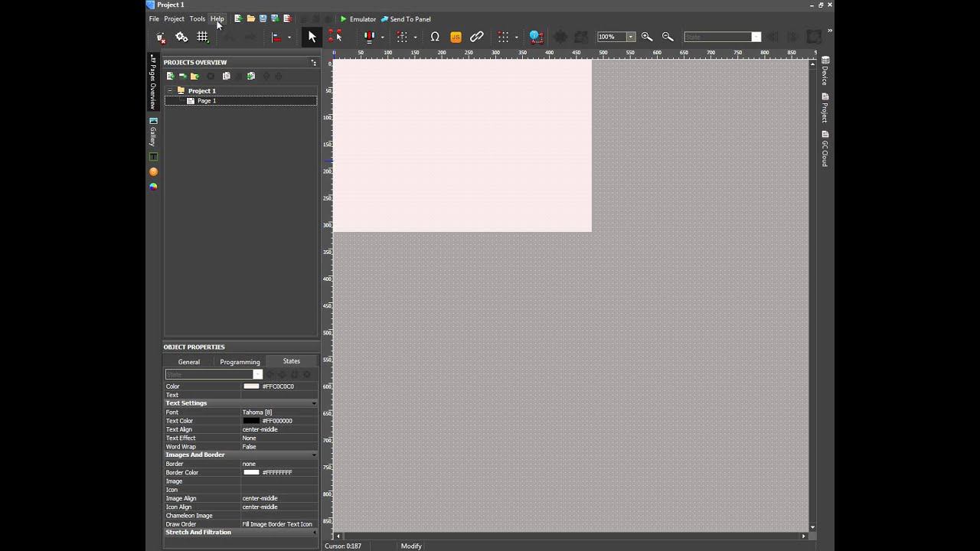Click the green T text icon in sidebar

point(153,157)
